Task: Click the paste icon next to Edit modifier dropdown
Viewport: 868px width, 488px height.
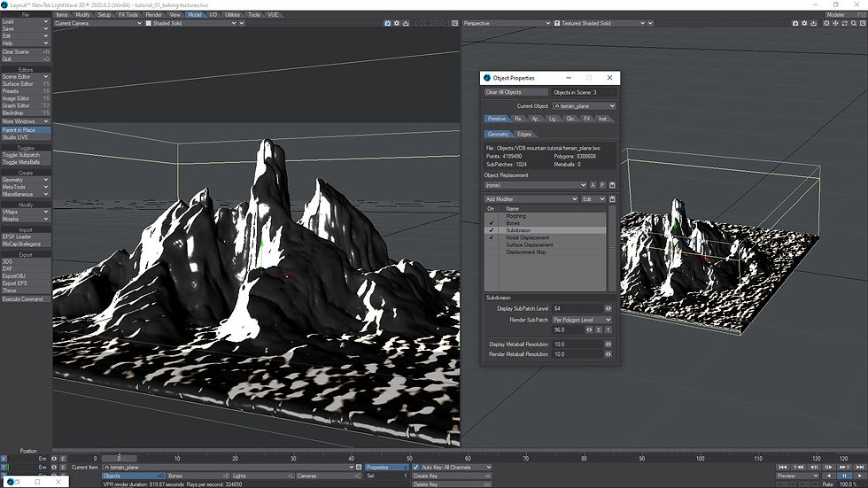Action: click(x=612, y=199)
